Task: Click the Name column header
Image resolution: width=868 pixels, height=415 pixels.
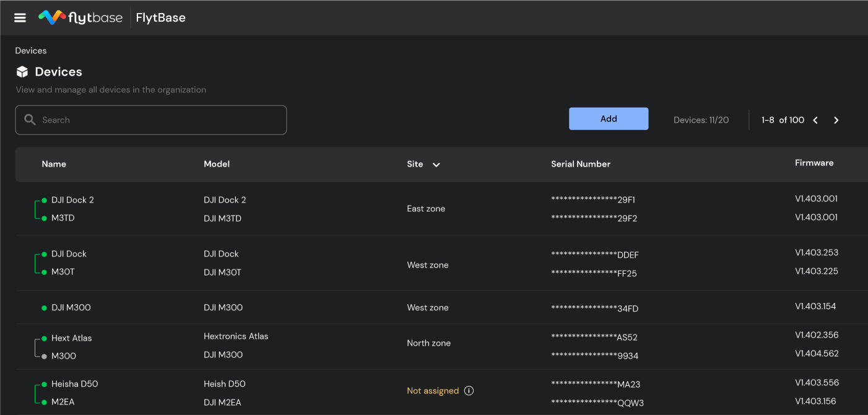Action: [x=54, y=164]
